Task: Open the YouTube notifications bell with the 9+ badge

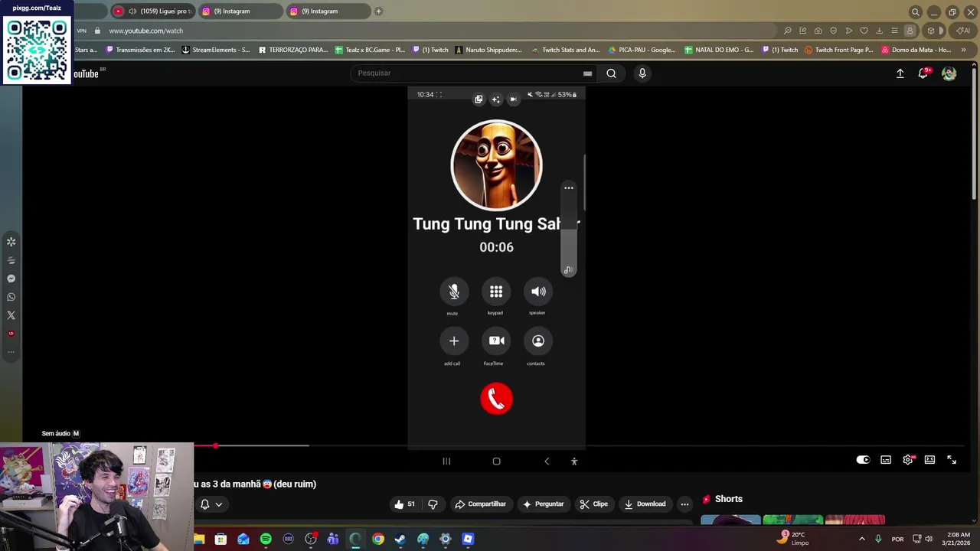Action: tap(923, 73)
